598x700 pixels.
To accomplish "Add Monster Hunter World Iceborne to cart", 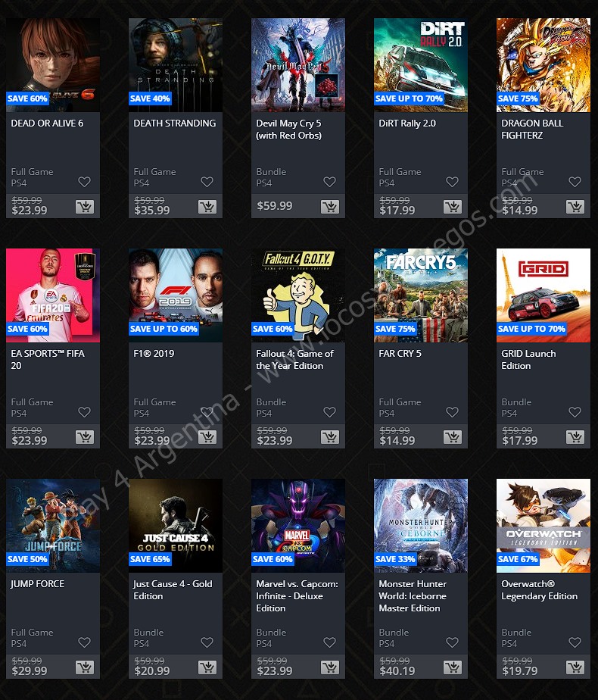I will click(453, 667).
